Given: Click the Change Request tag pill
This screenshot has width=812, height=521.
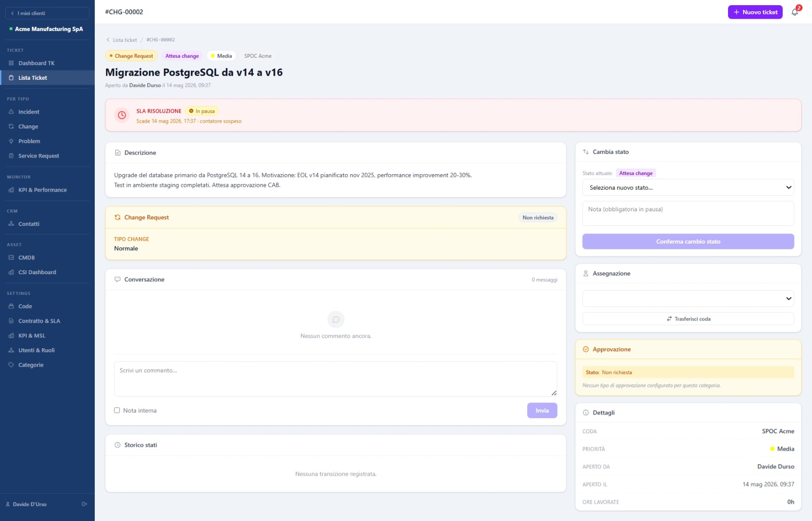Looking at the screenshot, I should click(131, 56).
